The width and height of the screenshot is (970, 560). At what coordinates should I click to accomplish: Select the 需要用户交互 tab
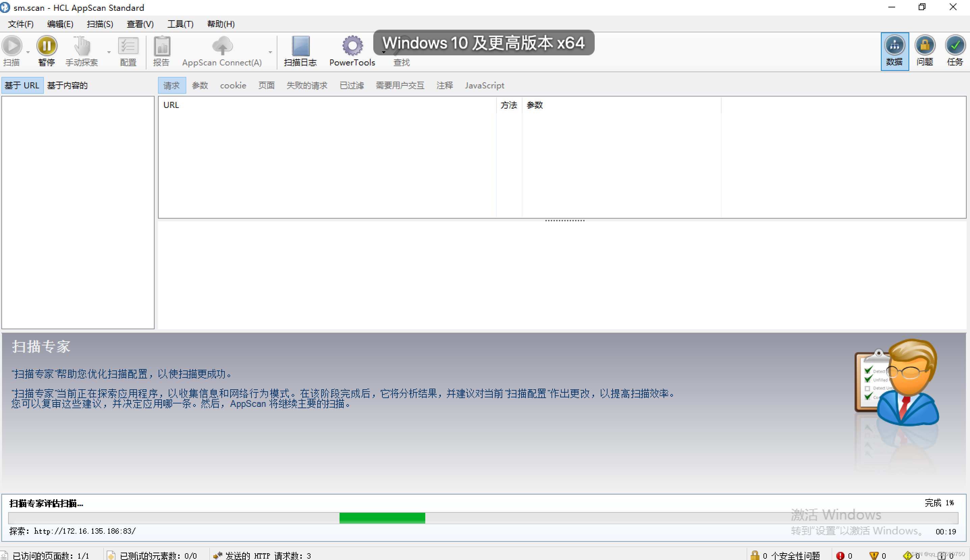point(400,85)
